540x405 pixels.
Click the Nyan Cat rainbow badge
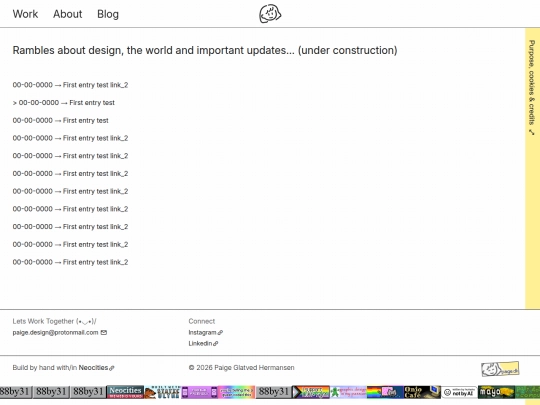click(385, 392)
